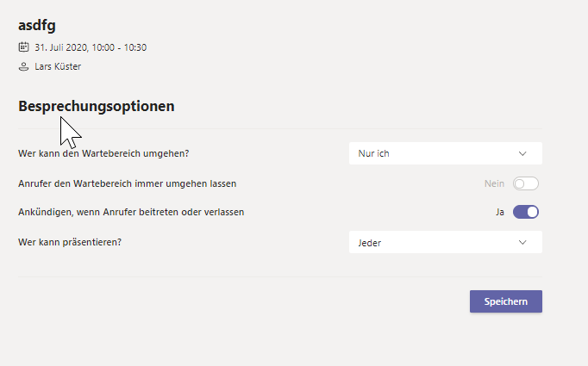This screenshot has height=366, width=588.
Task: Disable announce when callers join switch
Action: pos(526,212)
